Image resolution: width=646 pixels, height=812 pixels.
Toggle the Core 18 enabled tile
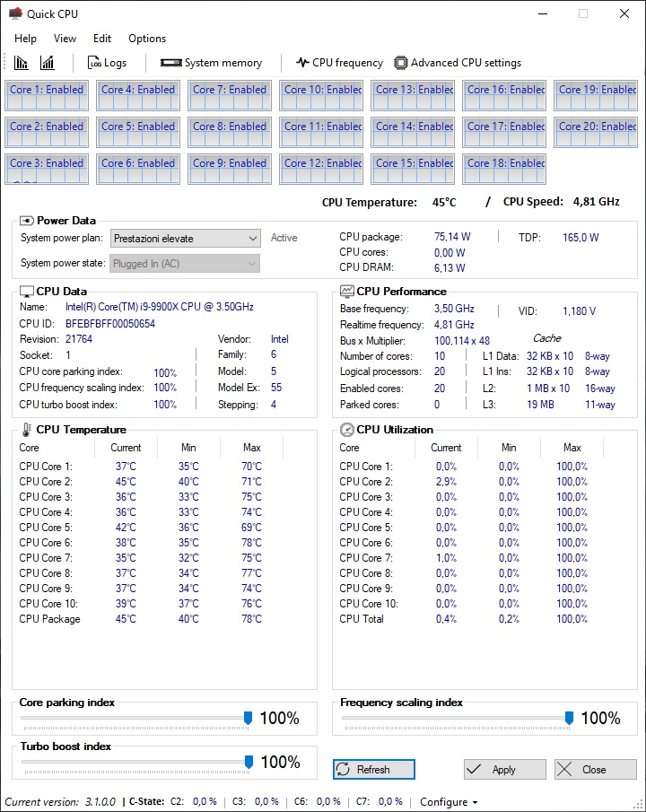click(504, 168)
